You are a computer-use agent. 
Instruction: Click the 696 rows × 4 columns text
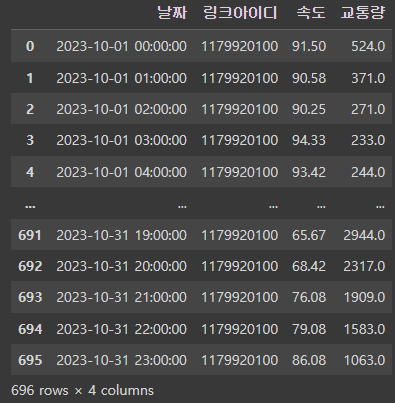tap(82, 390)
